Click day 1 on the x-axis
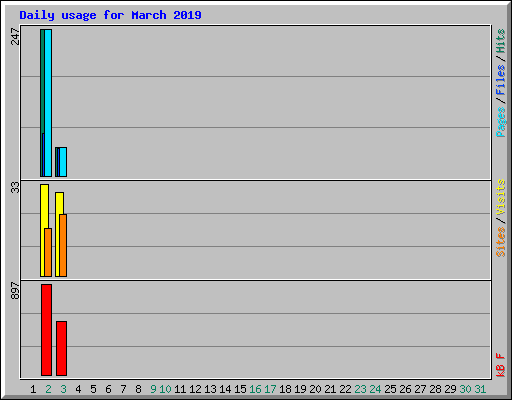Viewport: 512px width, 400px height. [x=33, y=389]
